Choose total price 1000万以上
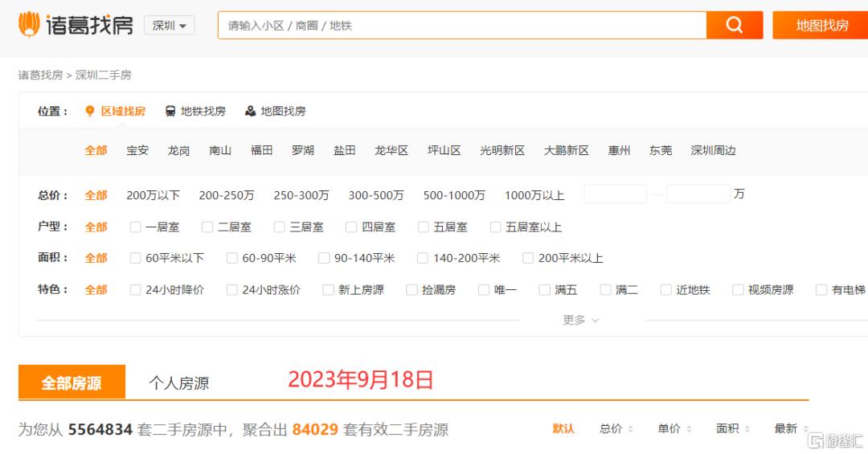Screen dimensions: 868x454 point(534,195)
